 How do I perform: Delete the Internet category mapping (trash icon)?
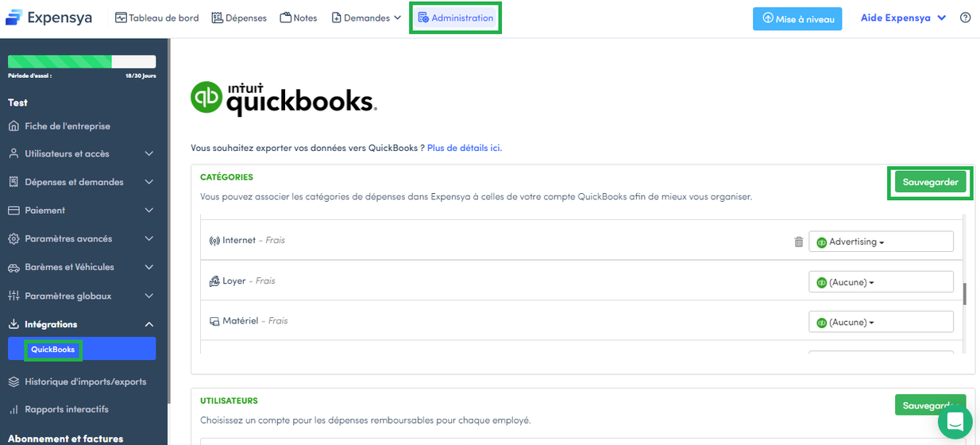tap(799, 242)
